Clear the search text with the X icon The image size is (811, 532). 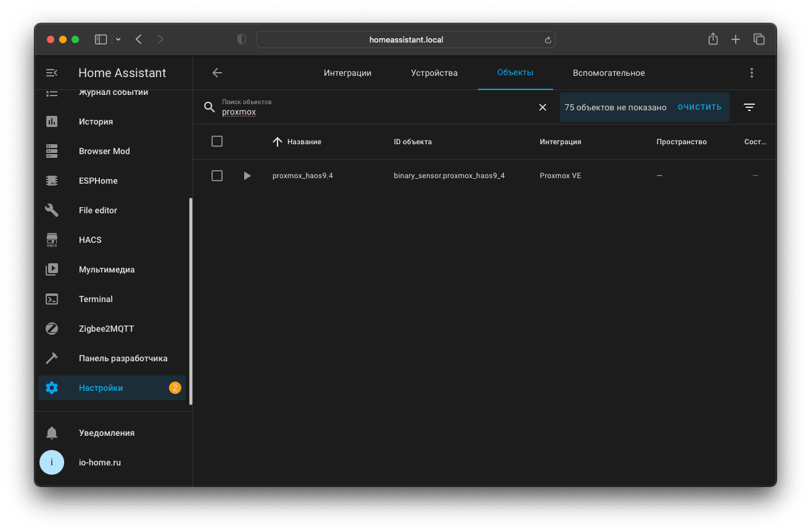543,107
